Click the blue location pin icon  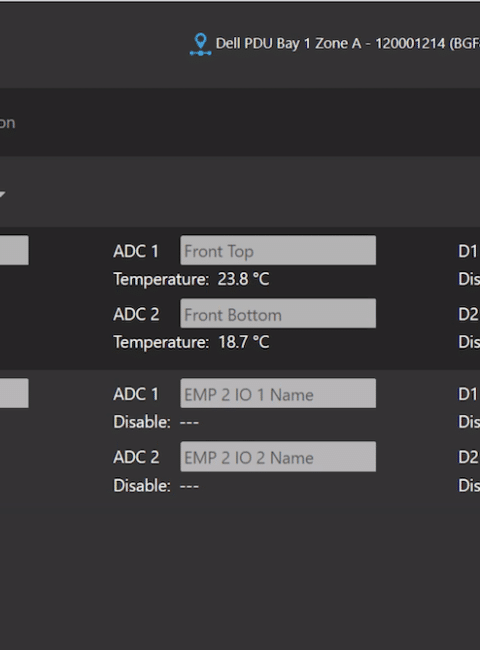pos(201,44)
